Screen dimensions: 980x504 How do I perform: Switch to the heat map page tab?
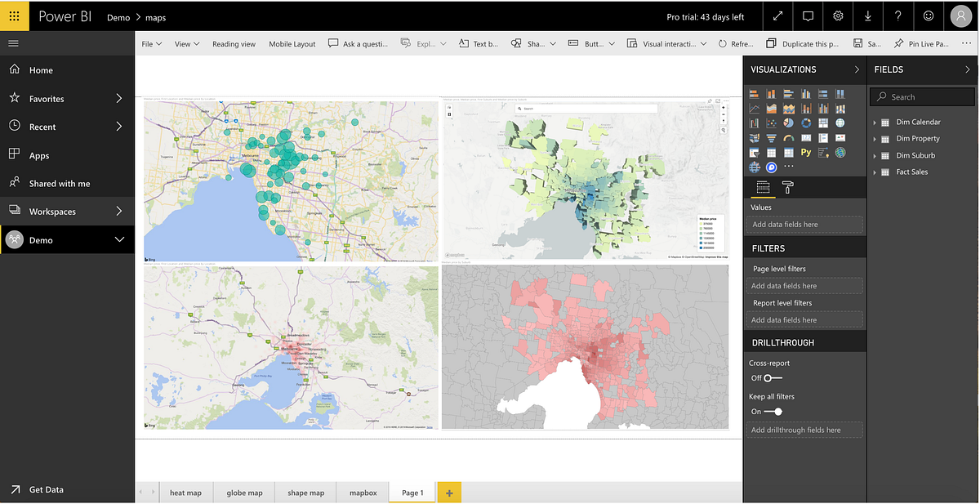click(x=185, y=493)
